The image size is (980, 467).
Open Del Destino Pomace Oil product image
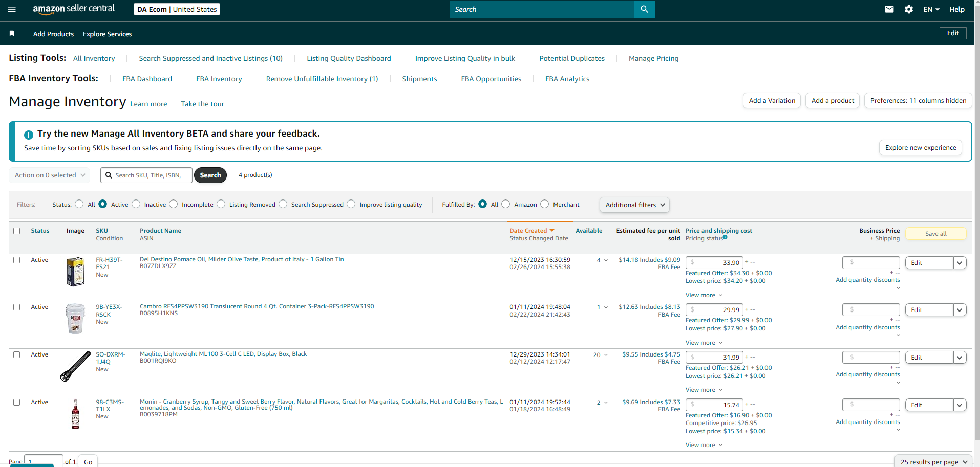pos(75,272)
